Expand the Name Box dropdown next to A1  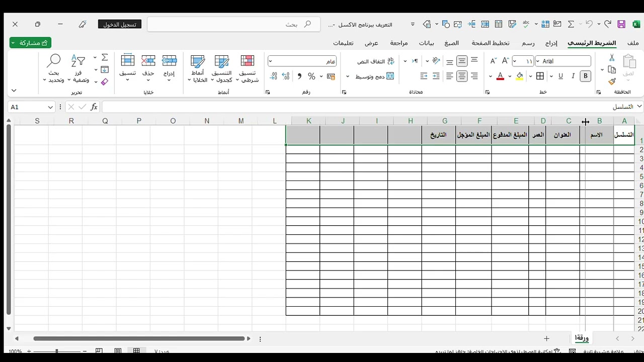[50, 107]
